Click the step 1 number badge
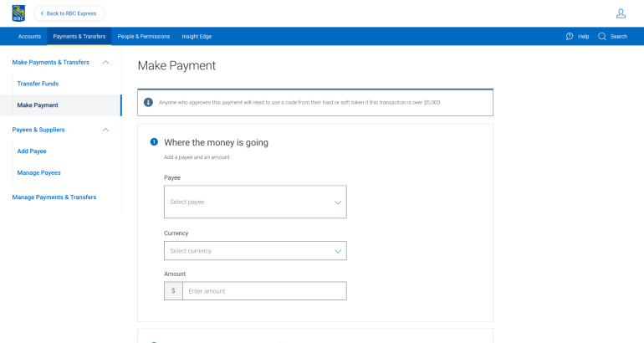The image size is (644, 343). pos(154,142)
